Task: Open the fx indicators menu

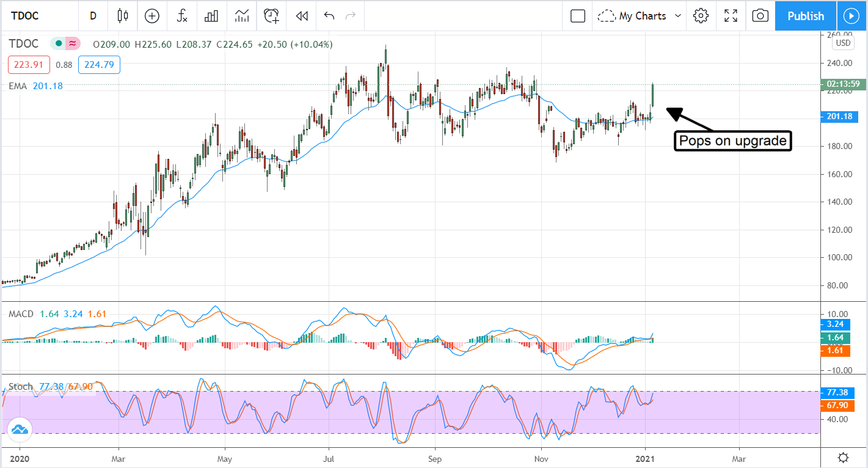Action: click(x=181, y=16)
